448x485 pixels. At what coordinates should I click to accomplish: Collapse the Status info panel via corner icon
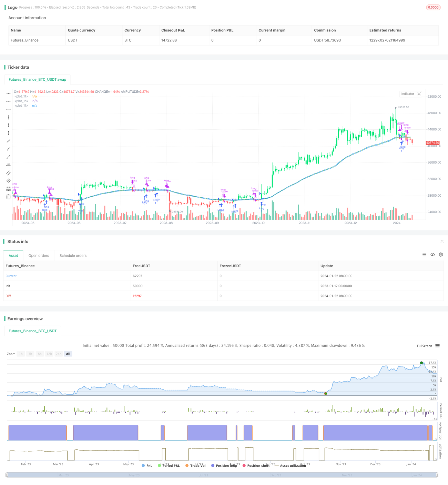(x=442, y=241)
